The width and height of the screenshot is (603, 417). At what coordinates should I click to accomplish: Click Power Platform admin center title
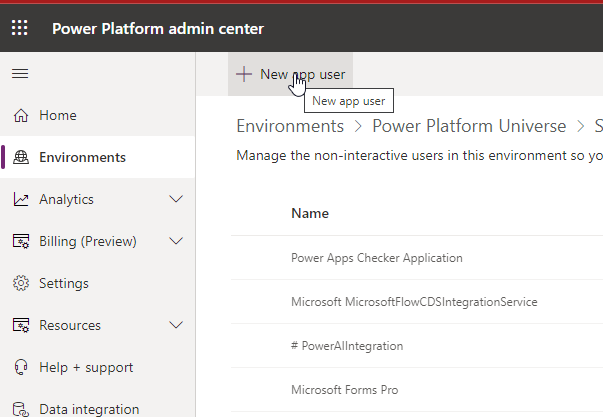click(158, 28)
